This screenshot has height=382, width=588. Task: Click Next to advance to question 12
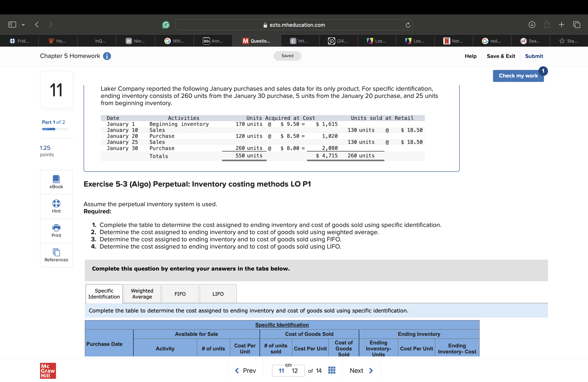click(360, 370)
